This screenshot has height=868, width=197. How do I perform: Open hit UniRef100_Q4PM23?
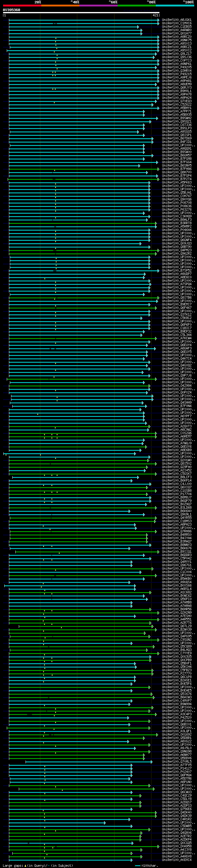[x=177, y=250]
